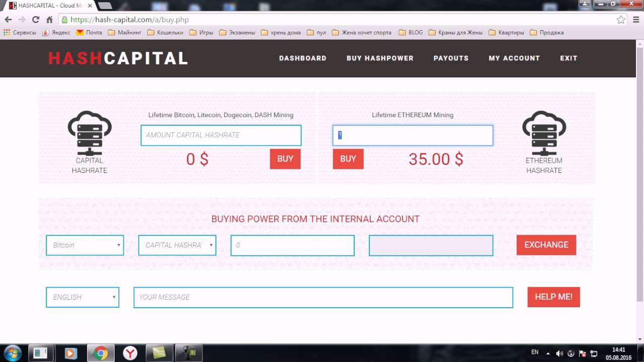Viewport: 644px width, 362px height.
Task: Click the 0 $ price text
Action: [x=197, y=159]
